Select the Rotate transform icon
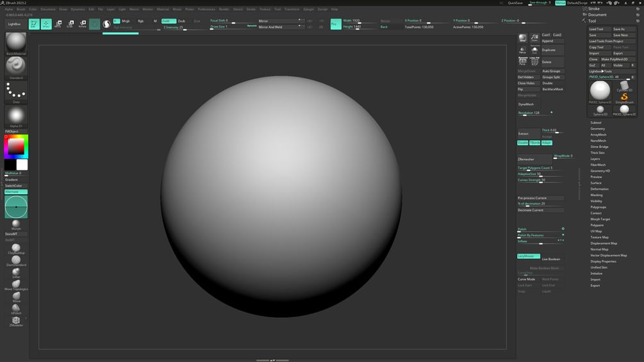 coord(83,24)
